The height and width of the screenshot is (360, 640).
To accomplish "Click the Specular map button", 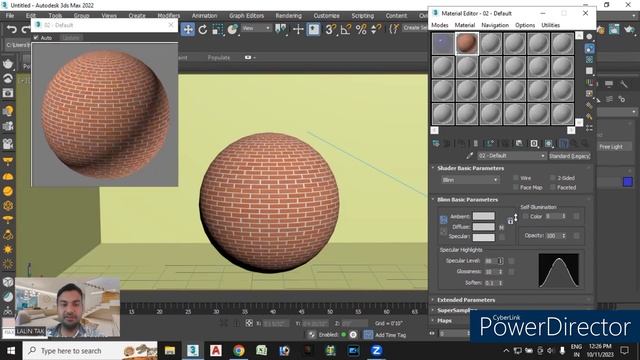I will [502, 237].
